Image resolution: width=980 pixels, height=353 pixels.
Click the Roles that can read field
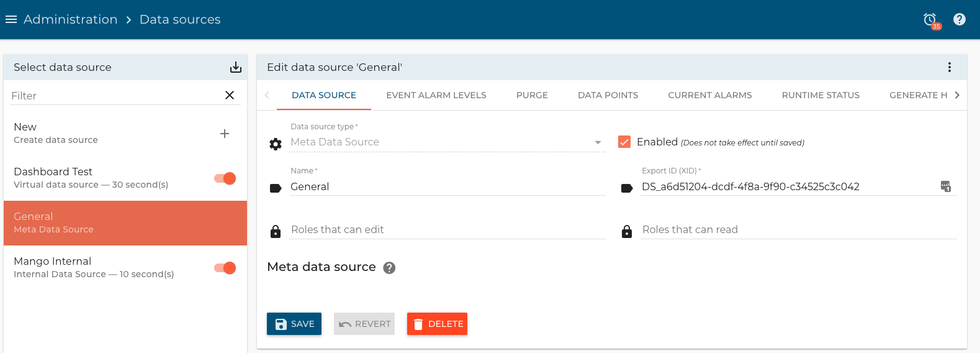click(x=799, y=230)
